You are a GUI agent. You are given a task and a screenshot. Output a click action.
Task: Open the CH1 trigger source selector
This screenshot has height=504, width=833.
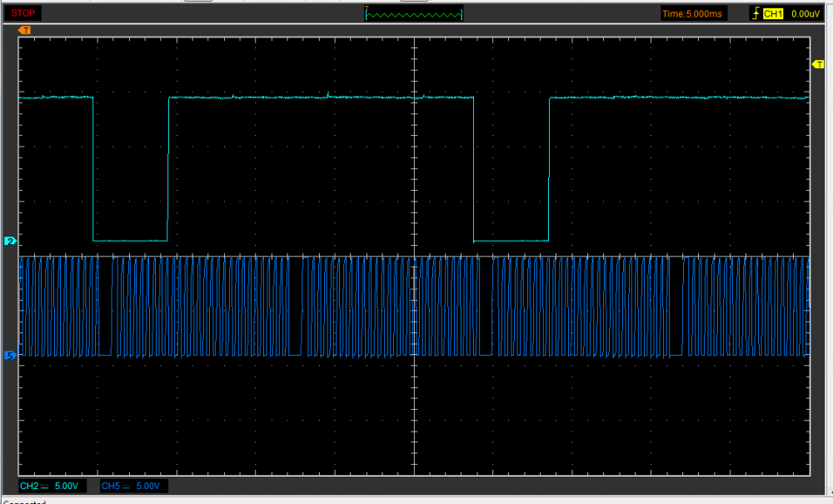click(x=774, y=13)
